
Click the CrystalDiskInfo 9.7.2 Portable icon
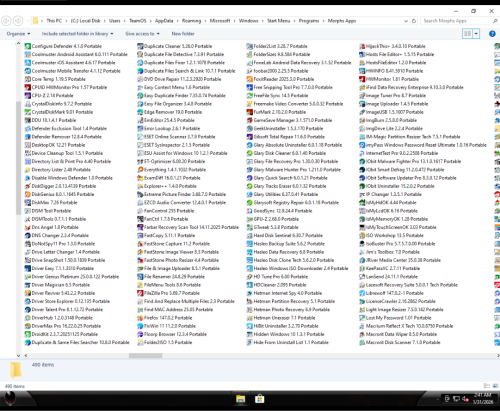click(28, 104)
